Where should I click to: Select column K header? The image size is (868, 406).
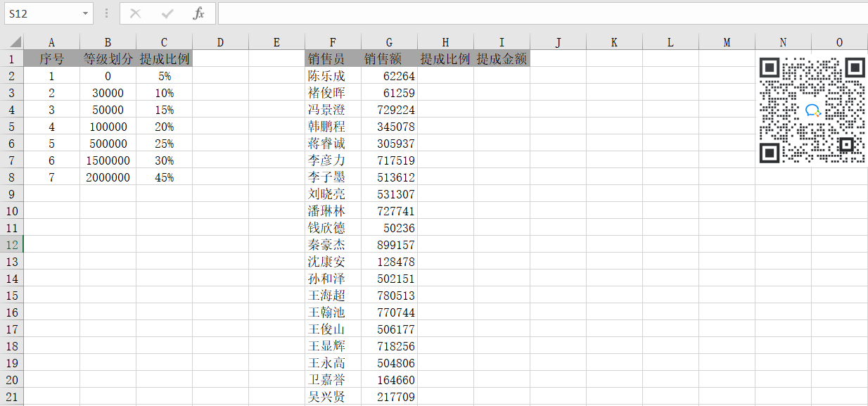pyautogui.click(x=614, y=42)
